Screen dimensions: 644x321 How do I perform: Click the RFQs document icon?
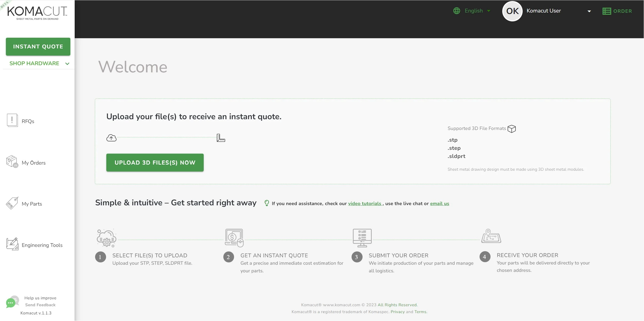(12, 120)
